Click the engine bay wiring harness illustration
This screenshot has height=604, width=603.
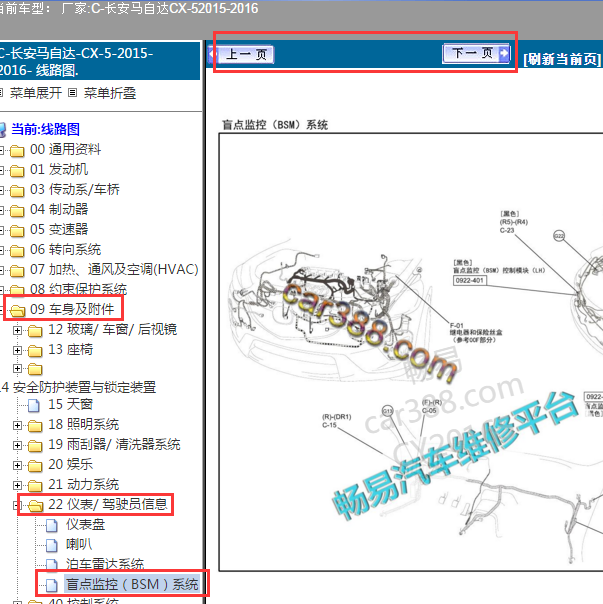[328, 308]
